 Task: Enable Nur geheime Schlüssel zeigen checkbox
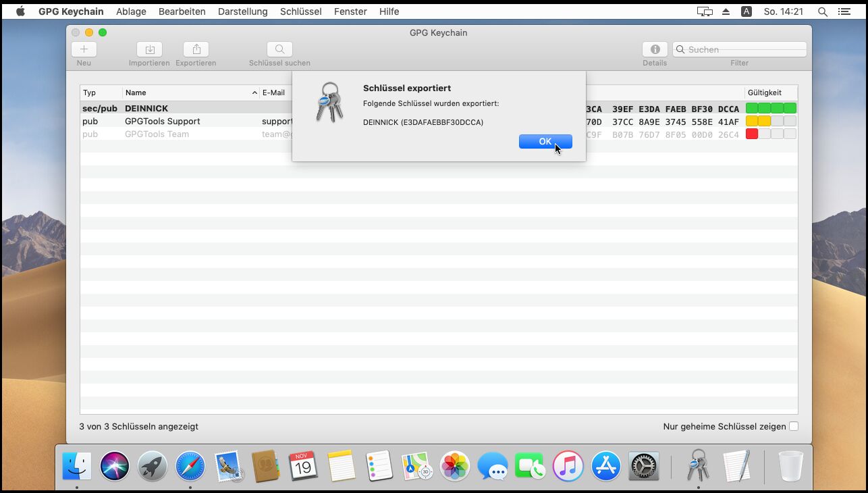[x=794, y=426]
